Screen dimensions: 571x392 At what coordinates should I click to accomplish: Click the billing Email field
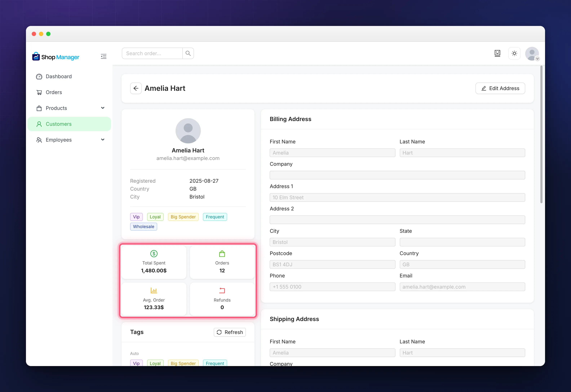[462, 287]
